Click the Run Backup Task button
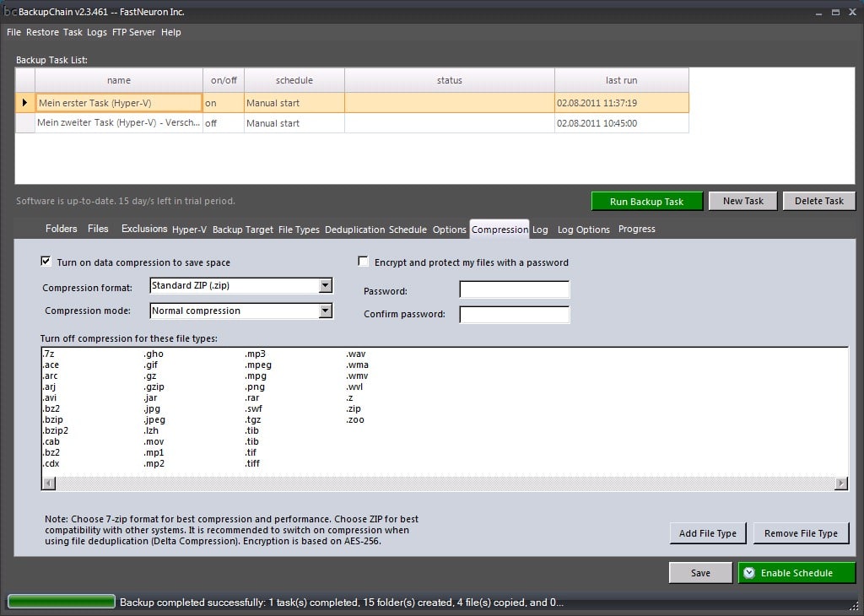 coord(647,201)
